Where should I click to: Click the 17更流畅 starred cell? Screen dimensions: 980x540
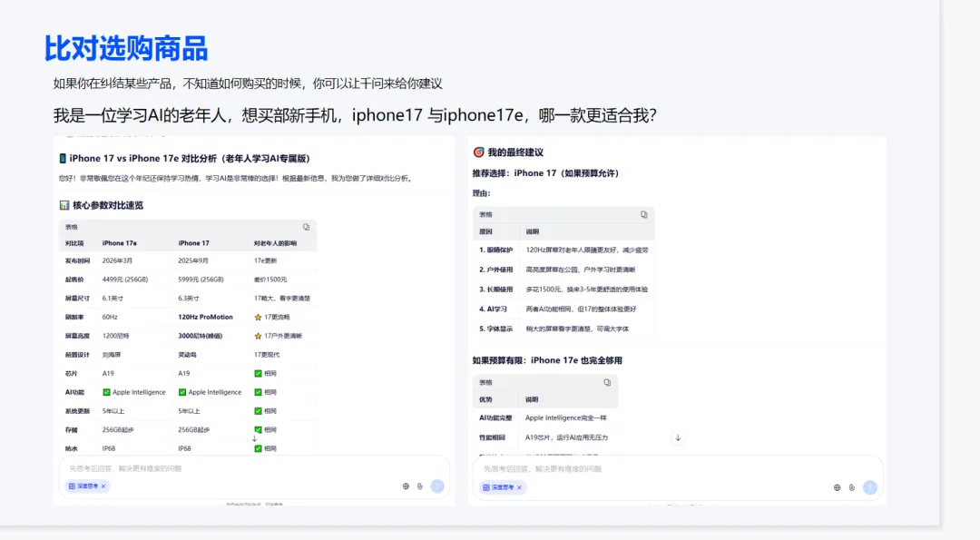click(x=272, y=317)
